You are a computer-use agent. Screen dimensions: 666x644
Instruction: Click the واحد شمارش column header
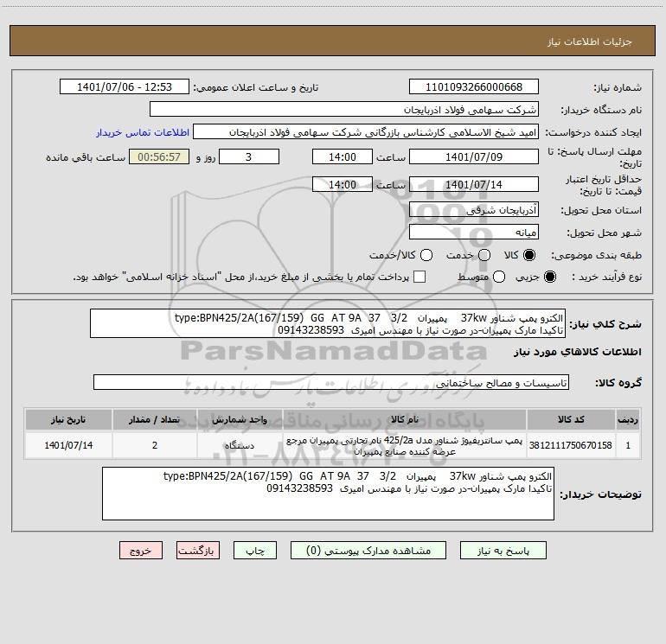(x=240, y=420)
